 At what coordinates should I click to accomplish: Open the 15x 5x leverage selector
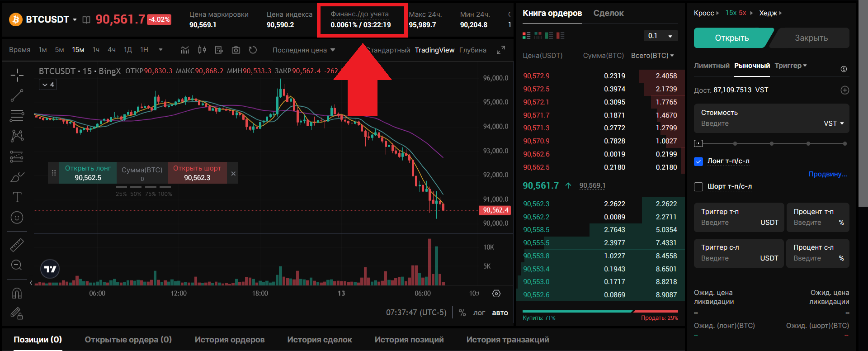[x=739, y=13]
